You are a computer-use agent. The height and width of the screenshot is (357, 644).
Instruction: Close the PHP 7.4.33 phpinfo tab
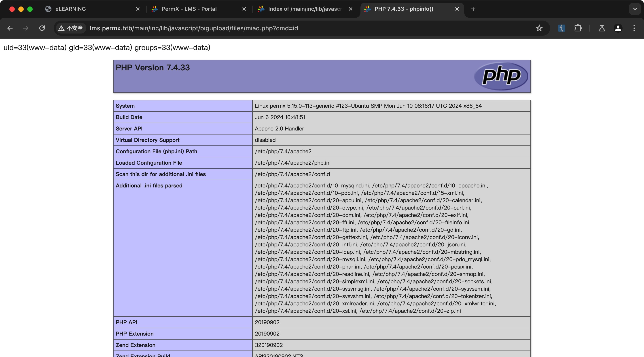[457, 9]
